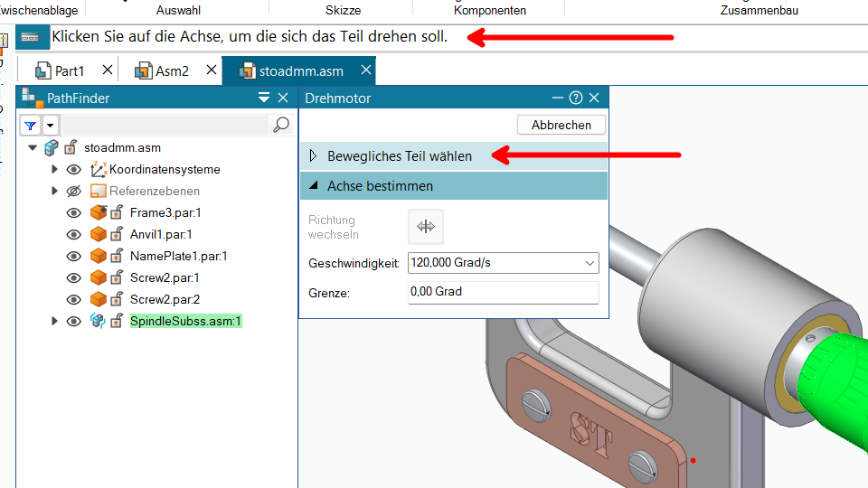
Task: Close the Asm2 tab
Action: [212, 70]
